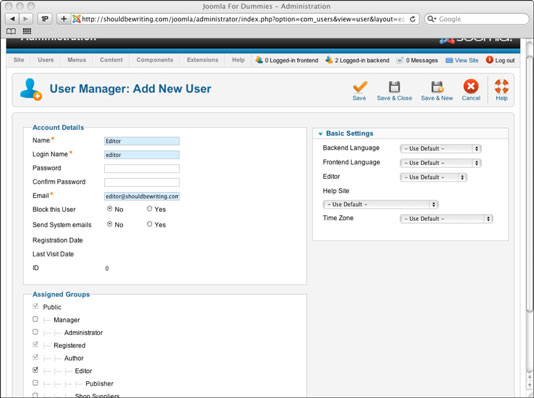Click the Login Name input field

point(142,155)
